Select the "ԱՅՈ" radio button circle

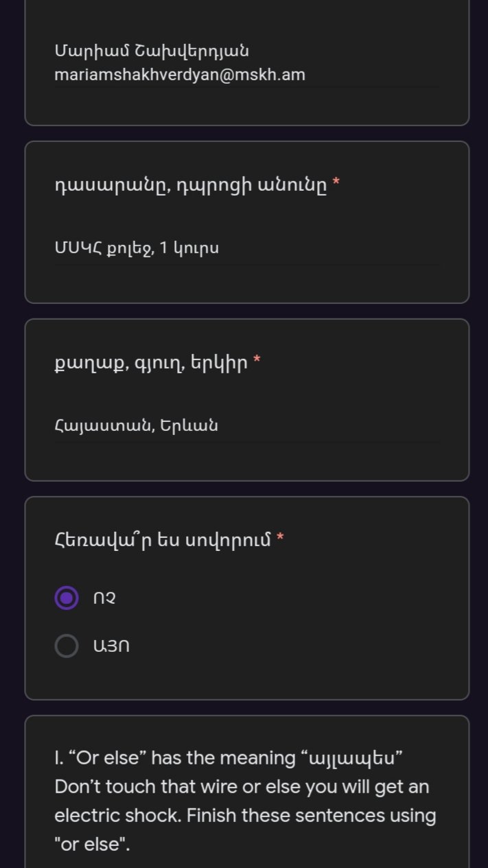(67, 646)
